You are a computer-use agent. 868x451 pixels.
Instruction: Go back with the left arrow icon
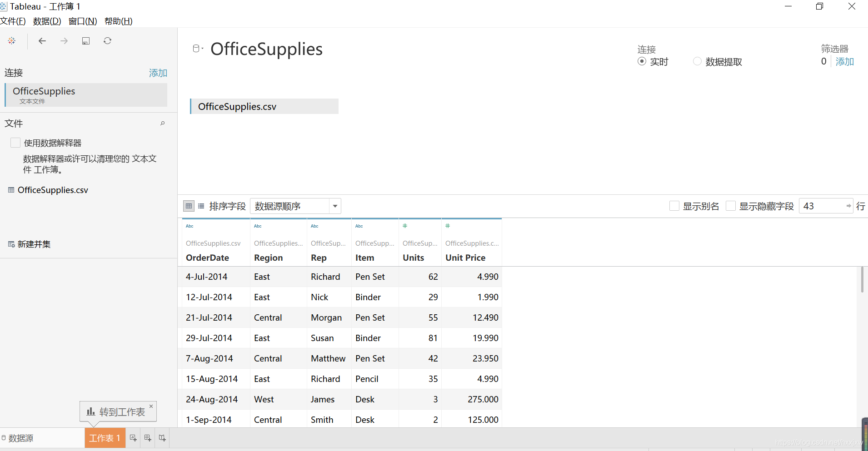pyautogui.click(x=42, y=41)
